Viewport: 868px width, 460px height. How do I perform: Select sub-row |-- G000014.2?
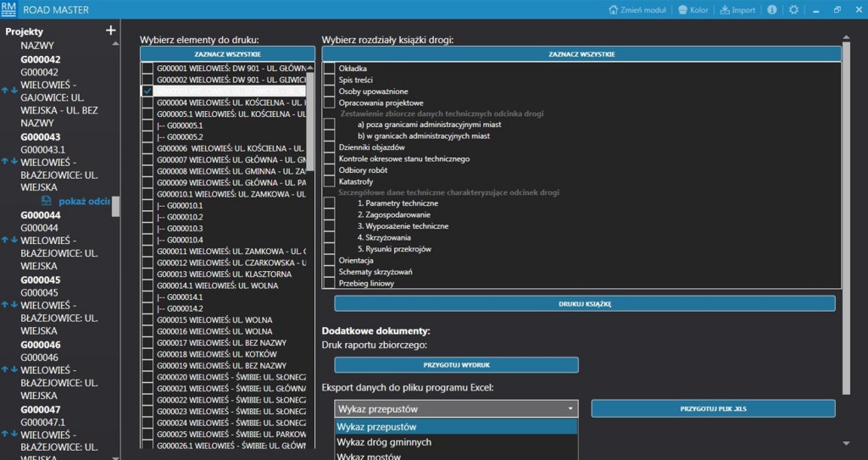coord(180,308)
